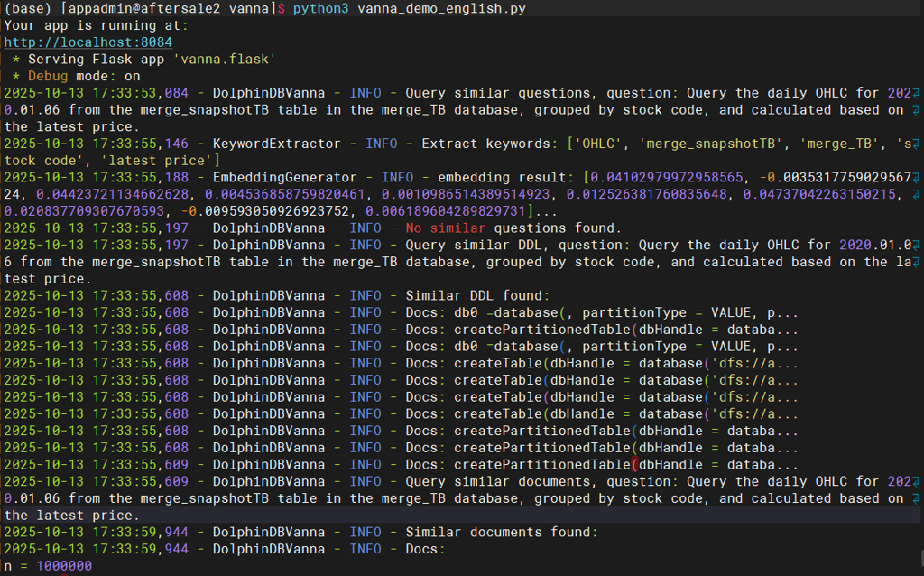Open the http://localhost:8084 link
Image resolution: width=924 pixels, height=576 pixels.
[x=88, y=42]
